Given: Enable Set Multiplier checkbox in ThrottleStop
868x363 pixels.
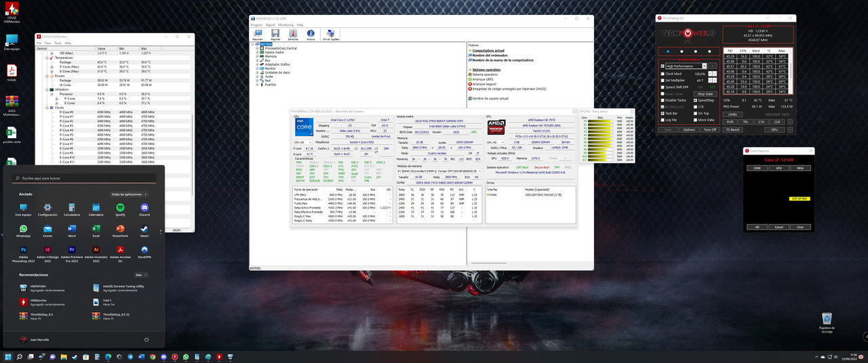Looking at the screenshot, I should point(663,80).
